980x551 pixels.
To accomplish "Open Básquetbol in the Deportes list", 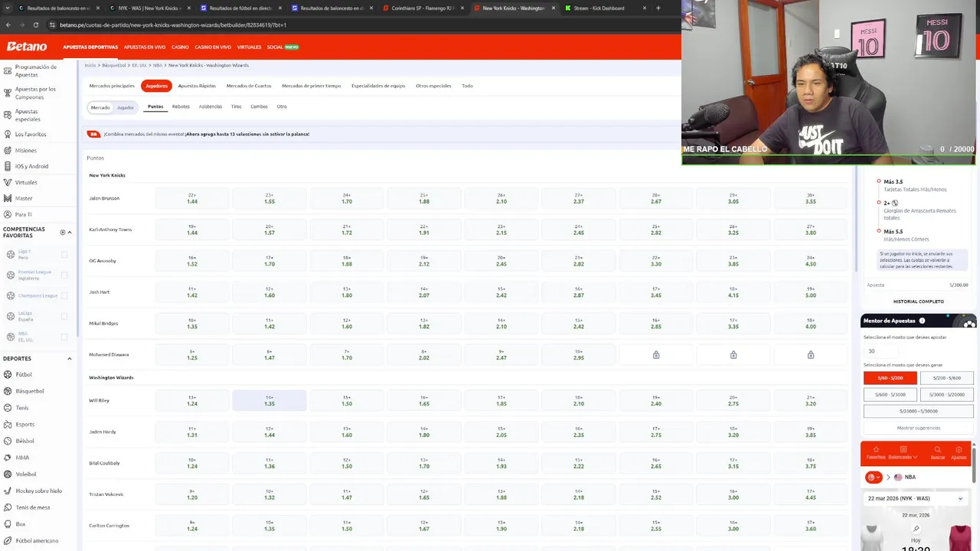I will tap(30, 391).
